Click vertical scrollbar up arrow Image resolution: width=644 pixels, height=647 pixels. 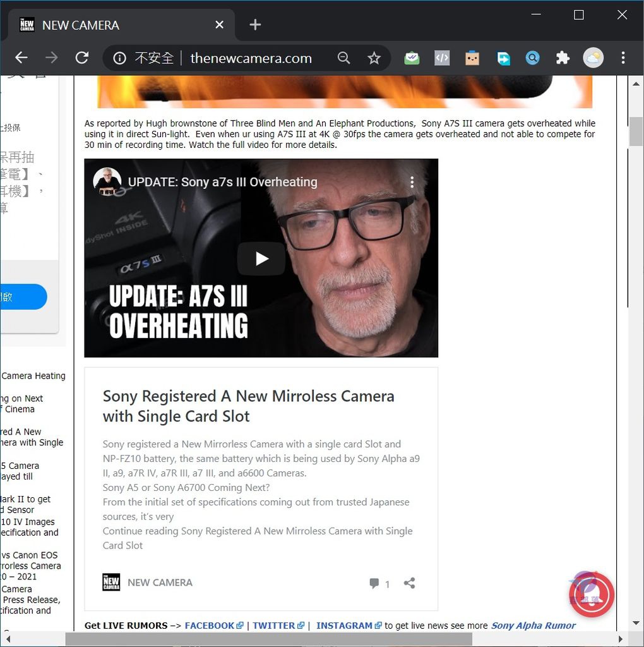636,84
